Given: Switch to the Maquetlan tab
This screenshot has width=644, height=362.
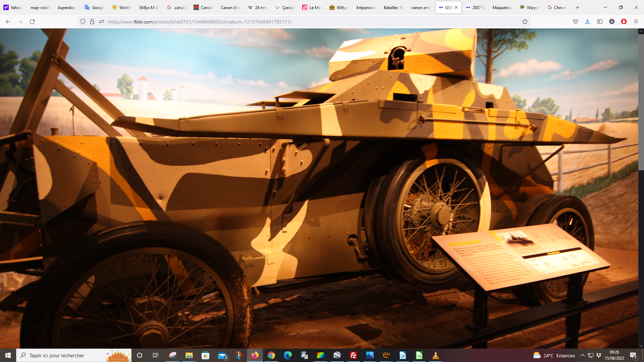Looking at the screenshot, I should pyautogui.click(x=502, y=7).
